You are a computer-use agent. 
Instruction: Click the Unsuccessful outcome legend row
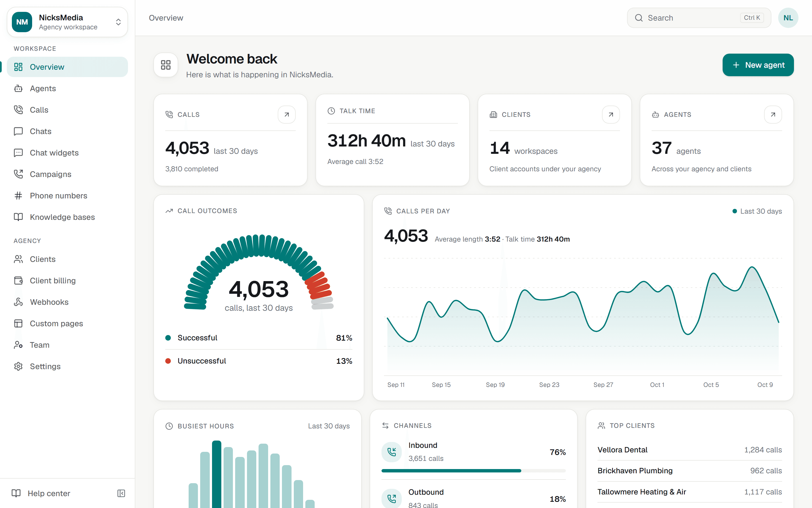pyautogui.click(x=259, y=361)
